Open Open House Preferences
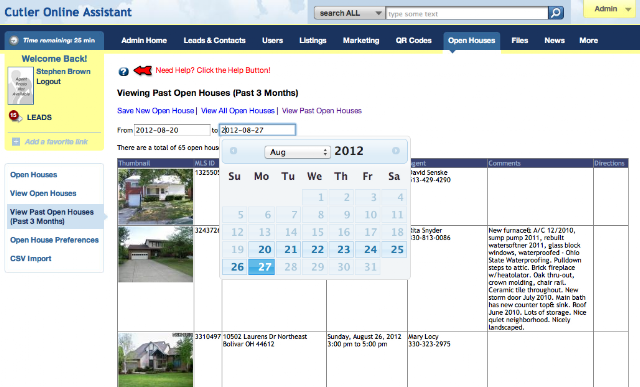Screen dimensions: 640x387 pos(54,240)
